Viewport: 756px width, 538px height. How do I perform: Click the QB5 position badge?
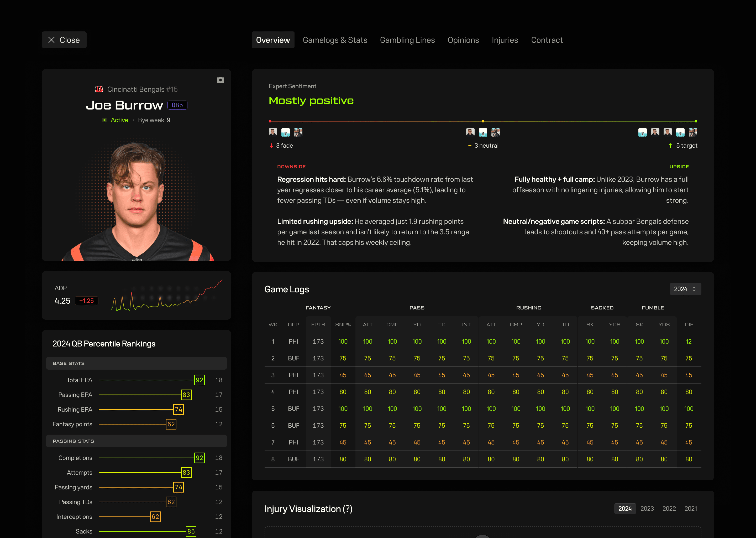177,105
